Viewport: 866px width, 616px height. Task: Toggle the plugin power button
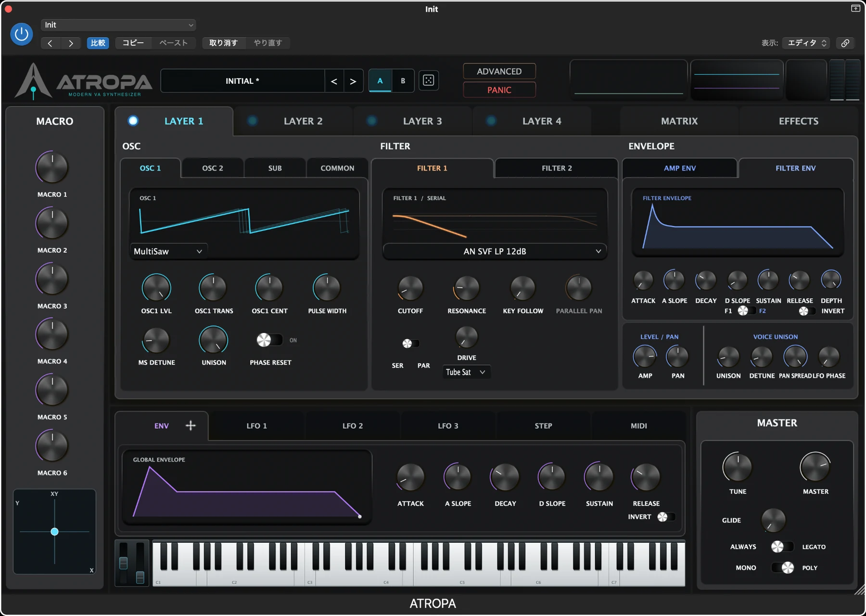21,34
